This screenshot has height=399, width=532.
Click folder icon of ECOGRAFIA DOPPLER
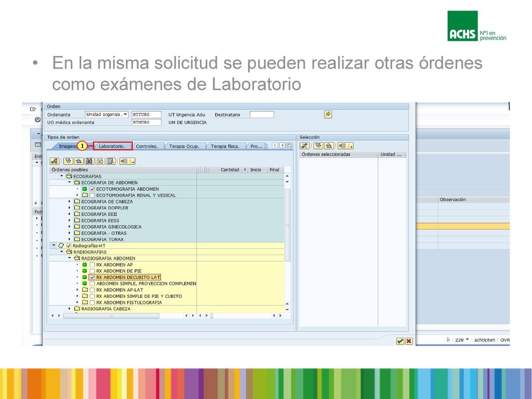click(77, 208)
